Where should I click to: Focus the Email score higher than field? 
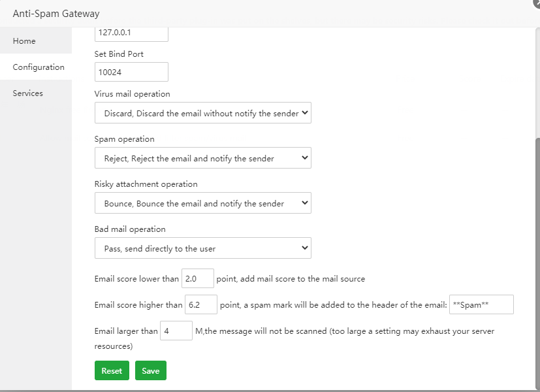pyautogui.click(x=200, y=304)
